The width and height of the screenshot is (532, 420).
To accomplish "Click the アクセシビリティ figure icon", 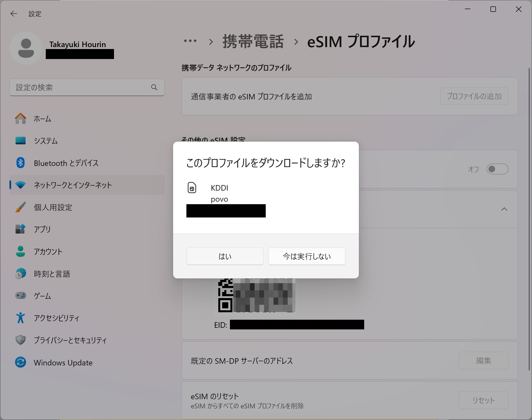I will click(x=21, y=318).
